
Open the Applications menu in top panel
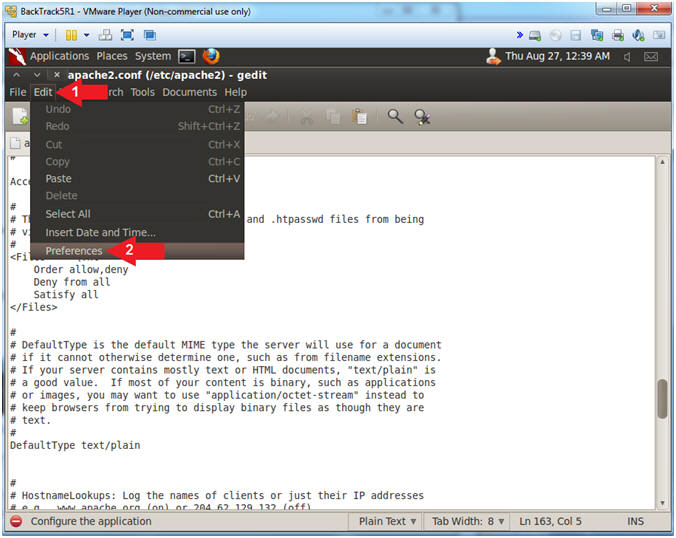pyautogui.click(x=59, y=56)
